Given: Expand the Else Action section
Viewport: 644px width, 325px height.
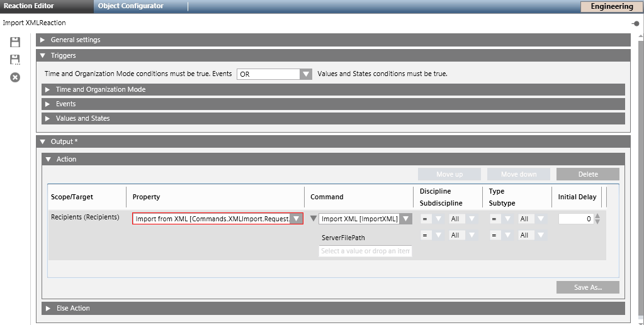Looking at the screenshot, I should tap(48, 308).
